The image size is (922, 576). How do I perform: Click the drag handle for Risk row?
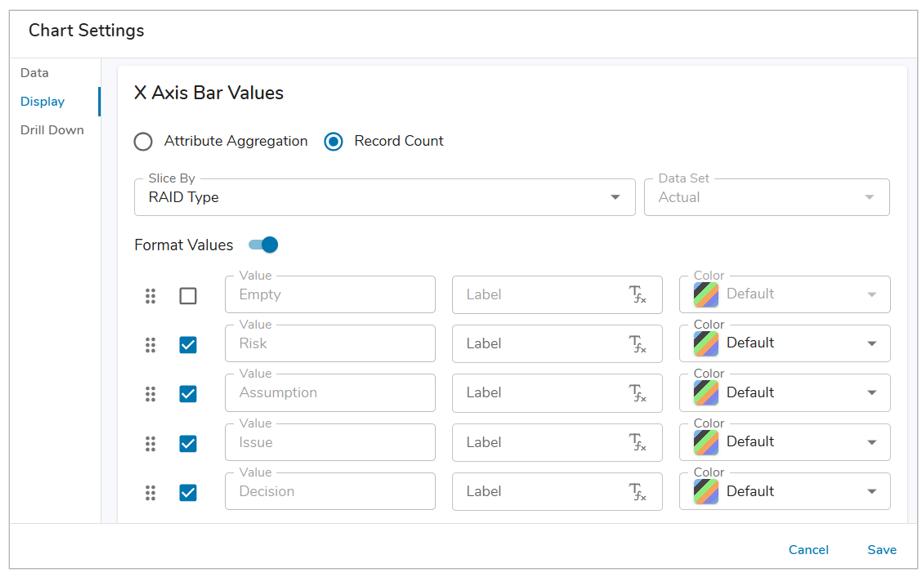[150, 345]
